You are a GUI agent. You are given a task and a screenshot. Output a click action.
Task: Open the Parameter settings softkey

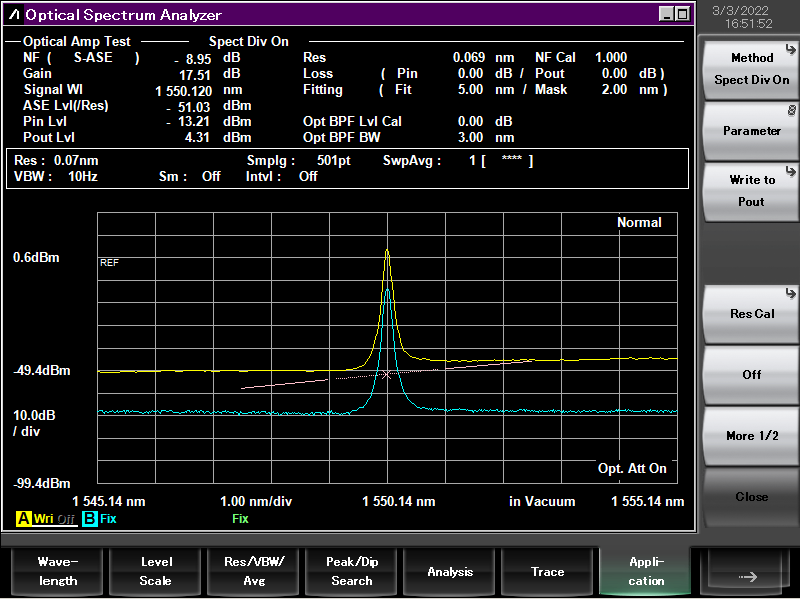(x=751, y=131)
